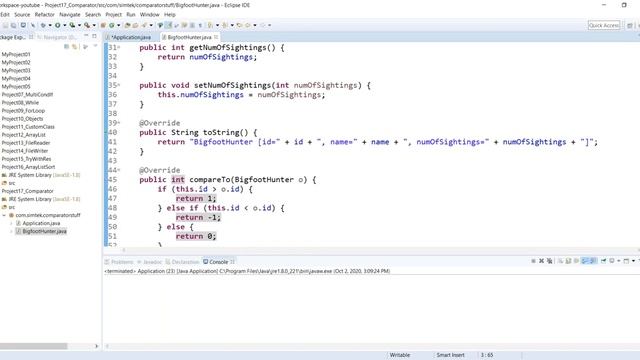Open the dropdown arrow next to Run button
Viewport: 640px width, 360px height.
coord(64,25)
